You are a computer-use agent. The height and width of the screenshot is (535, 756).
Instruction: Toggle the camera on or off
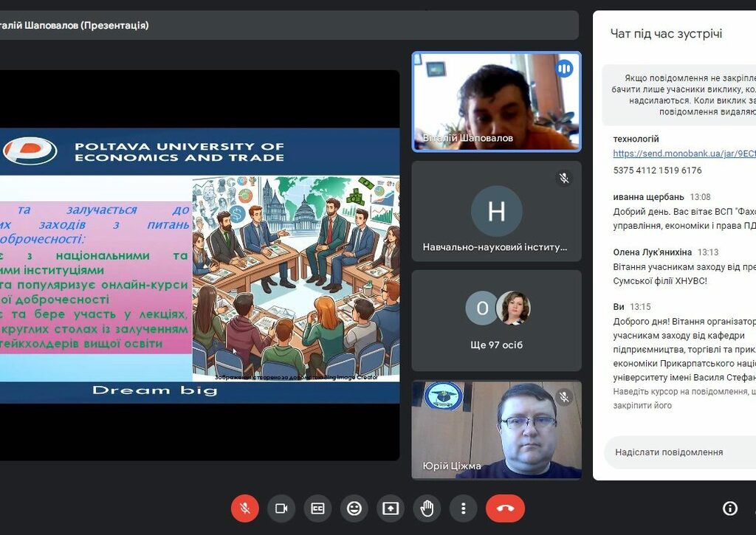[x=281, y=508]
